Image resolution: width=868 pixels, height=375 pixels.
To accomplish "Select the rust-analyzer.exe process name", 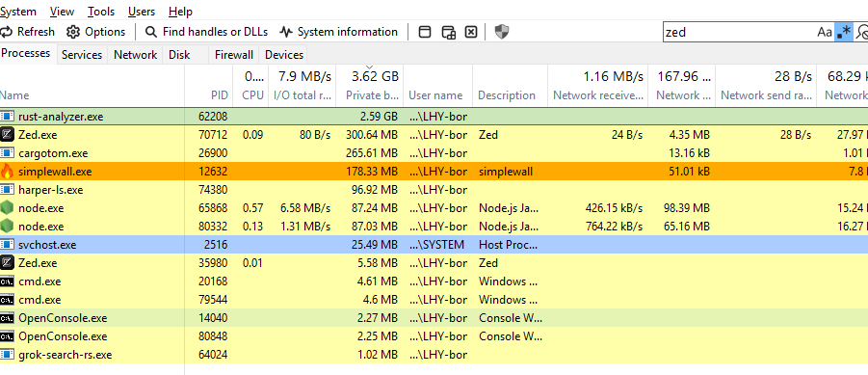I will (61, 117).
